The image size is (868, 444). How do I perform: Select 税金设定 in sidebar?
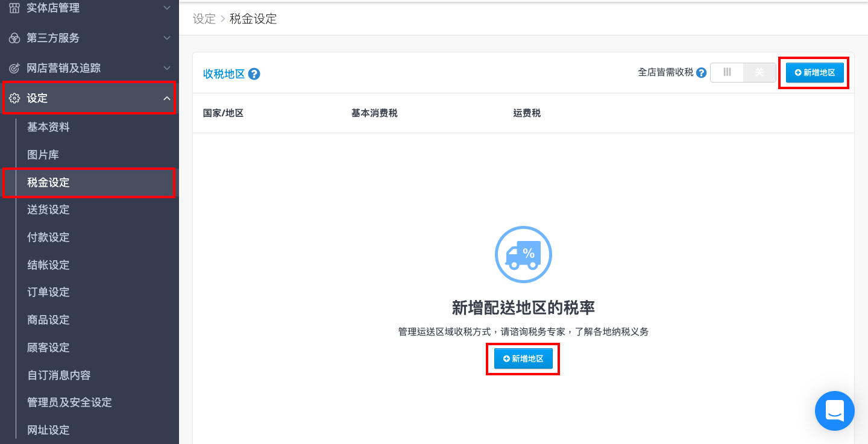click(48, 183)
